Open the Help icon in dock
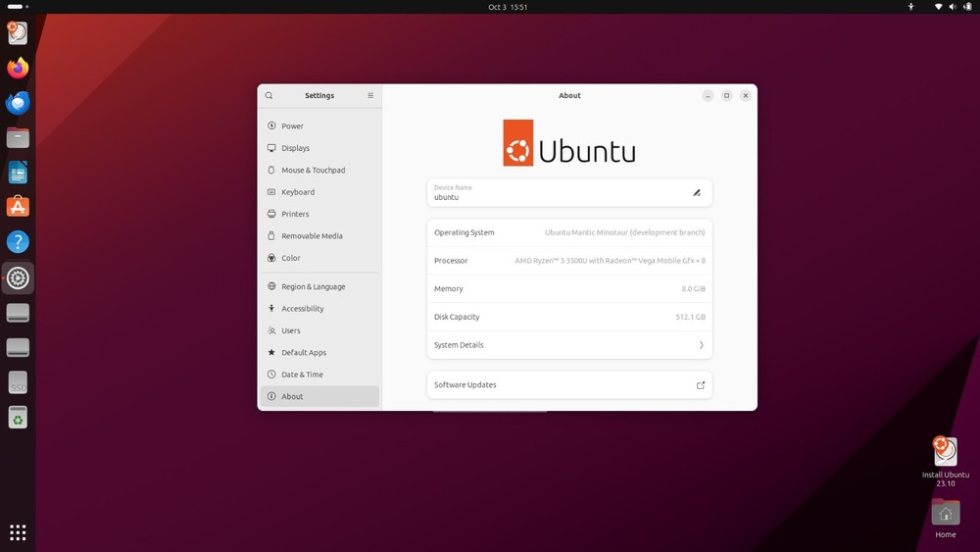The height and width of the screenshot is (552, 980). [18, 242]
